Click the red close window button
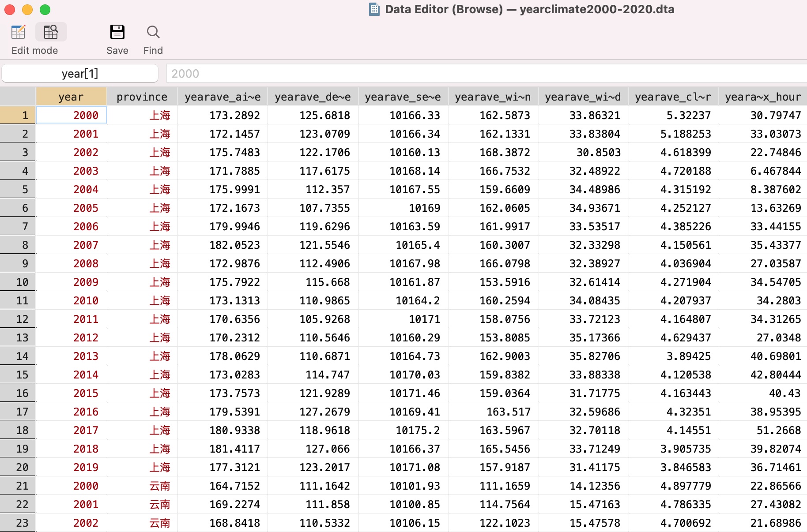The width and height of the screenshot is (807, 532). click(10, 9)
